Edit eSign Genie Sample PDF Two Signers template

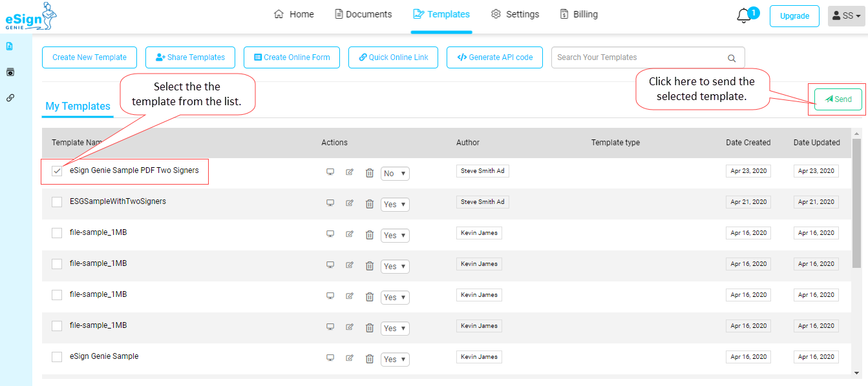tap(350, 172)
